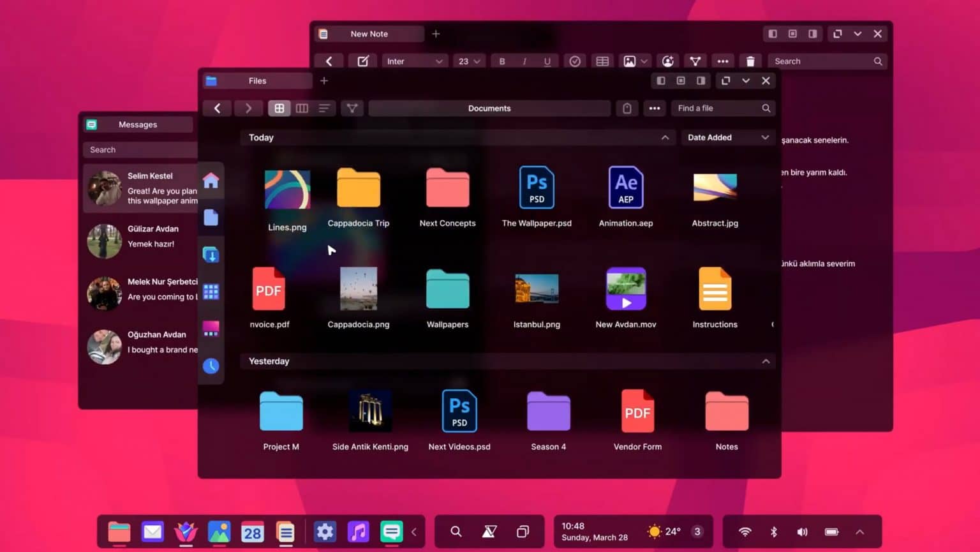Viewport: 980px width, 552px height.
Task: Switch Files to list view
Action: click(x=324, y=108)
